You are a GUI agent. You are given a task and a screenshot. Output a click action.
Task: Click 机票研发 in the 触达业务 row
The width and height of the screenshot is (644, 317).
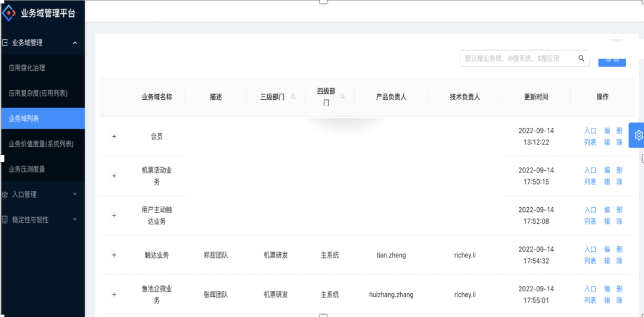click(275, 255)
